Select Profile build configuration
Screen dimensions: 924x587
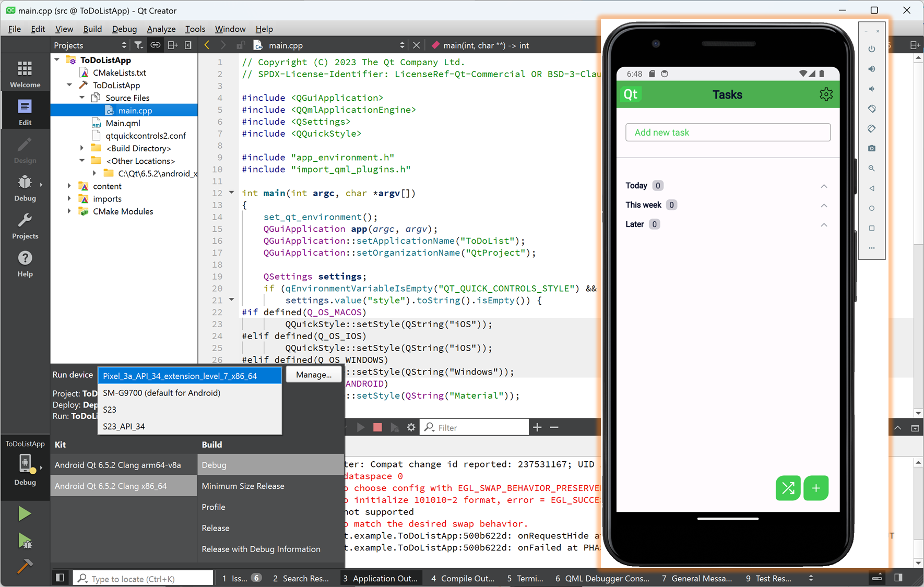270,507
